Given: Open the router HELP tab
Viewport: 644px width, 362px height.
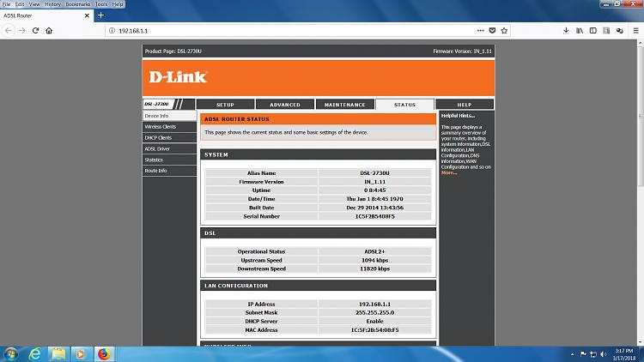Looking at the screenshot, I should click(465, 105).
